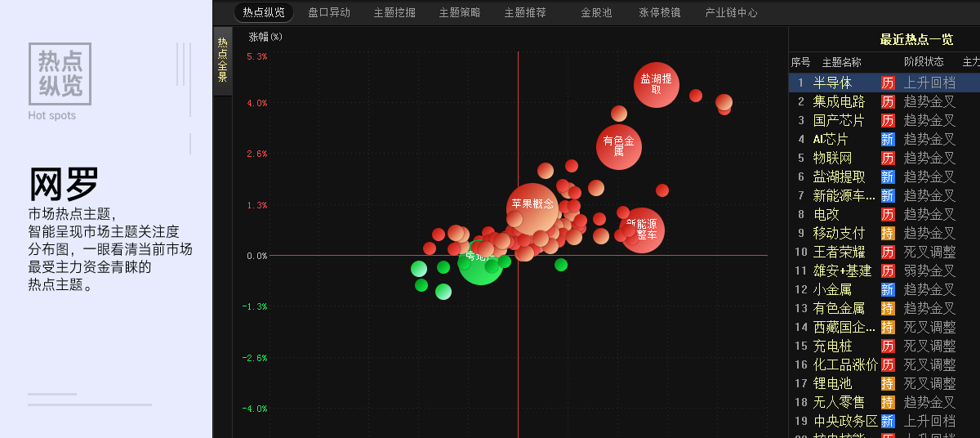Click the 历 badge next to 王者荣耀
This screenshot has height=438, width=980.
pos(888,252)
